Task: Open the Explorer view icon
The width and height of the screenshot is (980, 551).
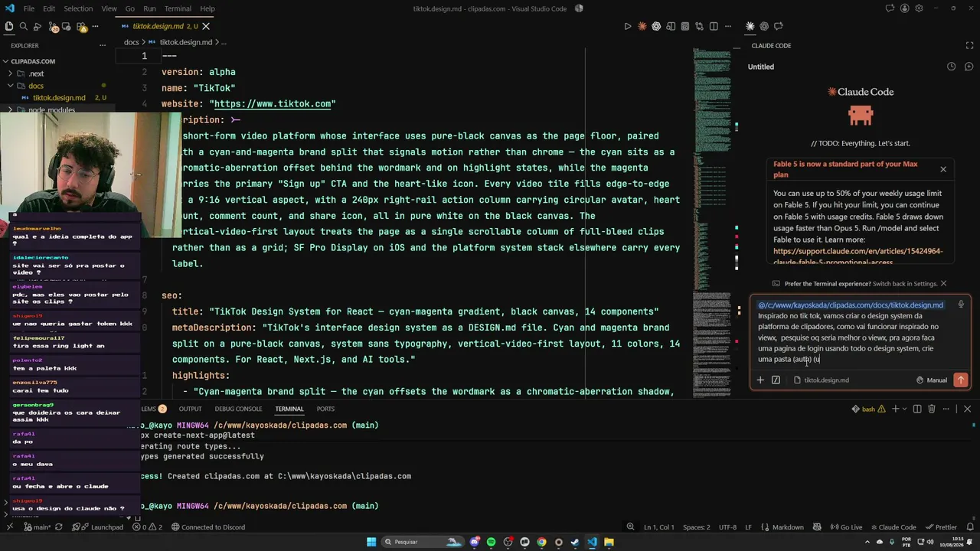Action: pos(9,26)
